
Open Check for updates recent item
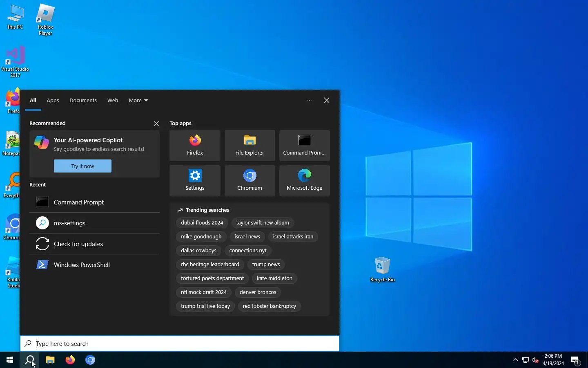pyautogui.click(x=94, y=244)
